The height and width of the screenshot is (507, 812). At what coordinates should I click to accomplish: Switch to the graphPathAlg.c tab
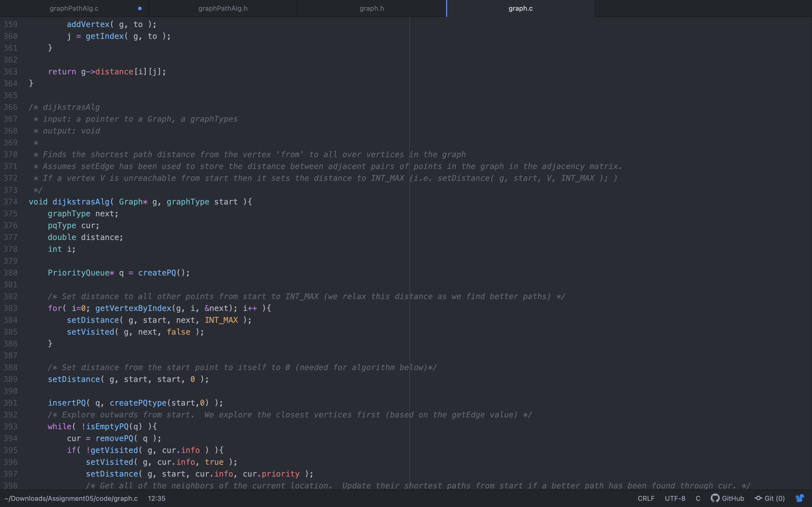click(x=74, y=8)
